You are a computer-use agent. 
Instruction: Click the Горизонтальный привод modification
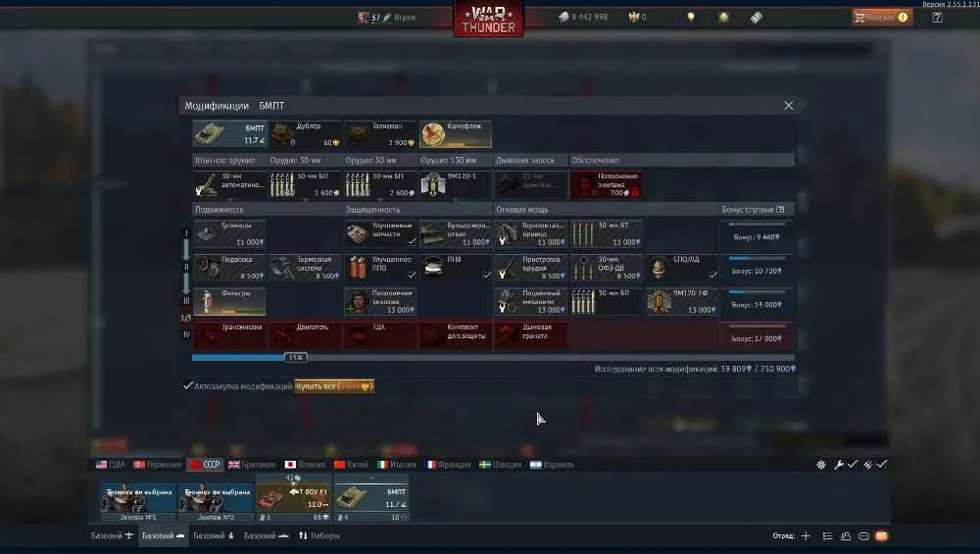pos(530,233)
